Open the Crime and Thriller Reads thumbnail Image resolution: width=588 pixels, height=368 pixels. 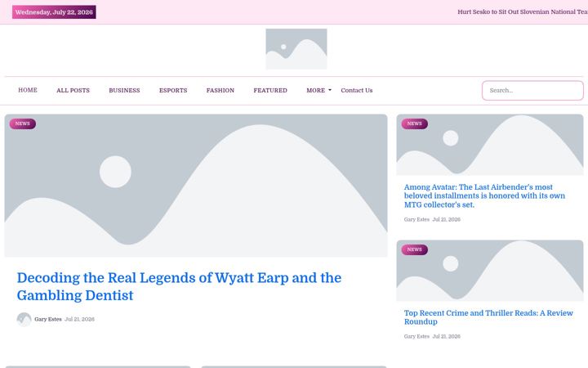(490, 271)
